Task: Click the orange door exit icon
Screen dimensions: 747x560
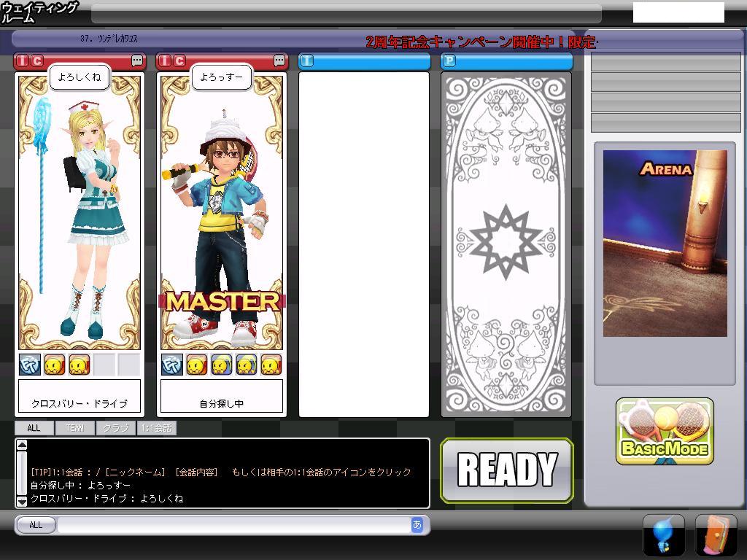Action: point(716,535)
